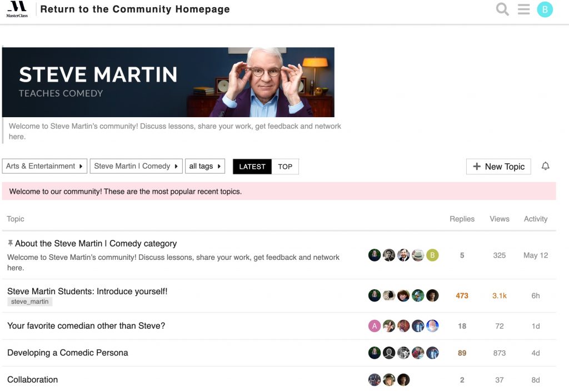Click the 37 views count for the Collaboration topic

[500, 380]
